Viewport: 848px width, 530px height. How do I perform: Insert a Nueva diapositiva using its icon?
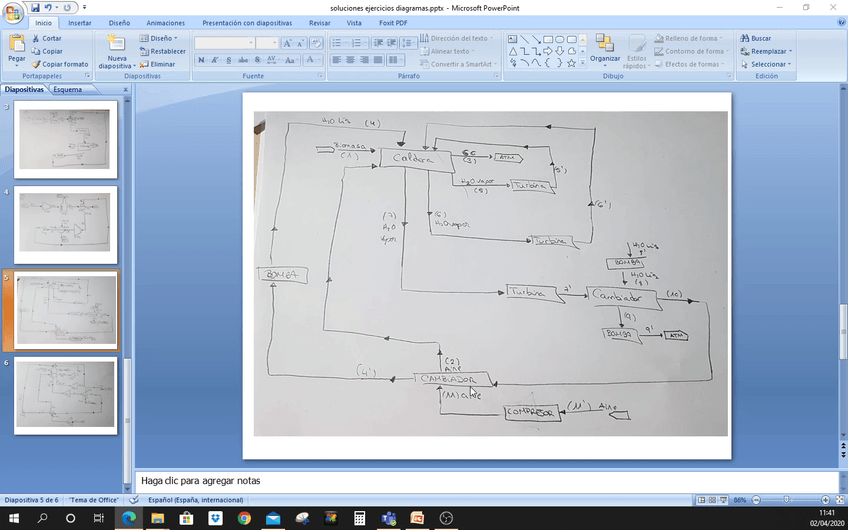click(x=116, y=44)
